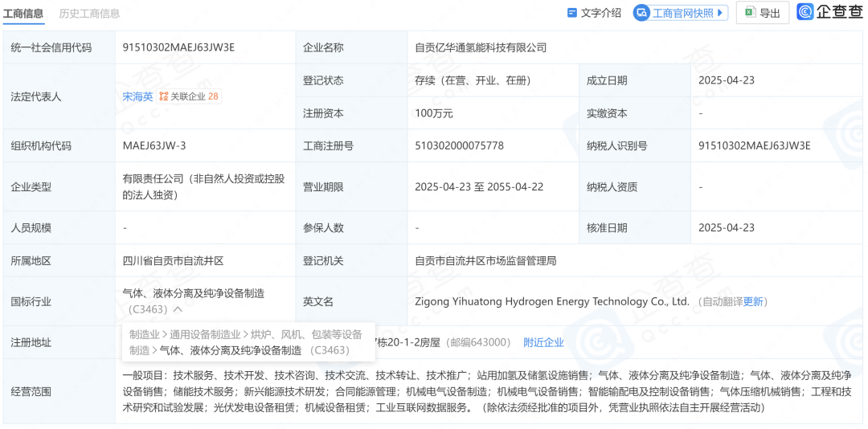The image size is (868, 429).
Task: Select 自贡市自流井区市场监督管理局 registration authority
Action: pyautogui.click(x=485, y=261)
